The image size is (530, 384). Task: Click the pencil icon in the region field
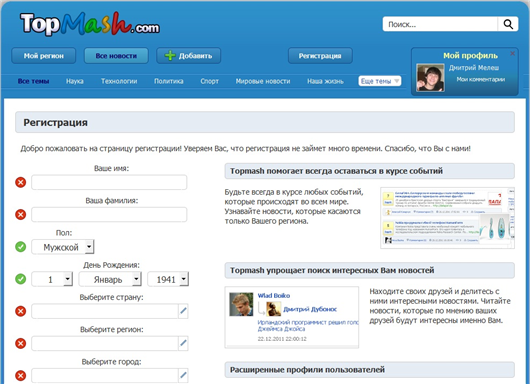[183, 343]
